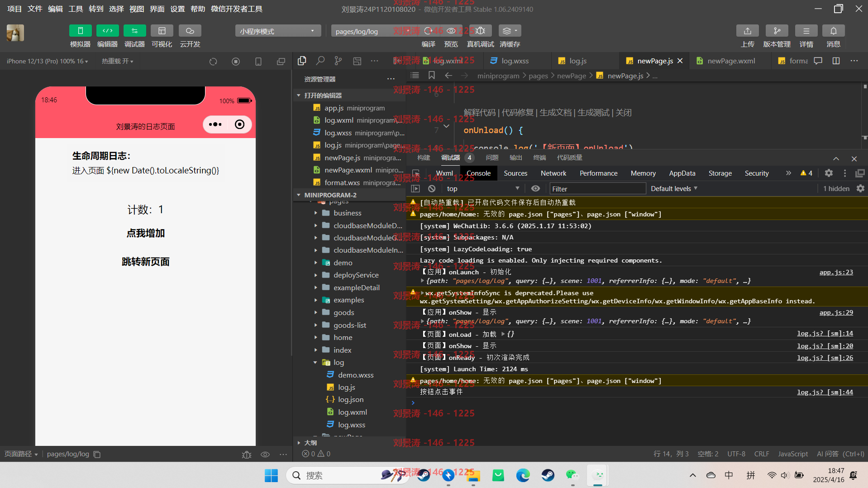This screenshot has height=488, width=868.
Task: Toggle the simulator panel button
Action: tap(80, 31)
